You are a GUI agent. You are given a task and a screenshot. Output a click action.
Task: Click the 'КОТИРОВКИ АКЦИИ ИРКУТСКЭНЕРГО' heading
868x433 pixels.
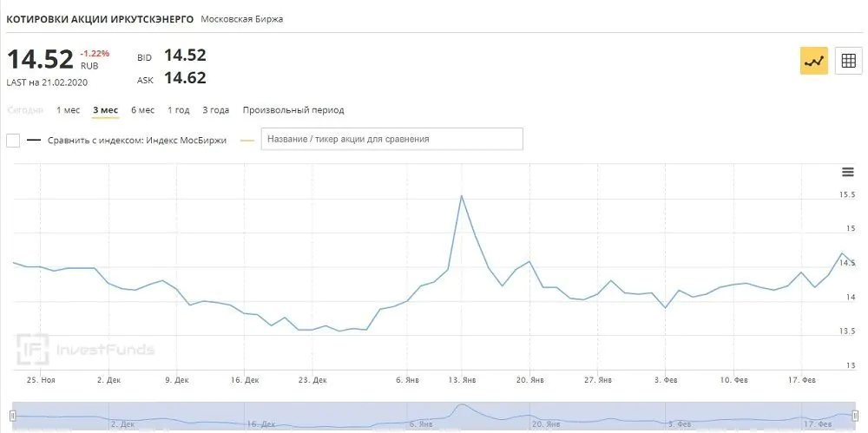click(100, 19)
